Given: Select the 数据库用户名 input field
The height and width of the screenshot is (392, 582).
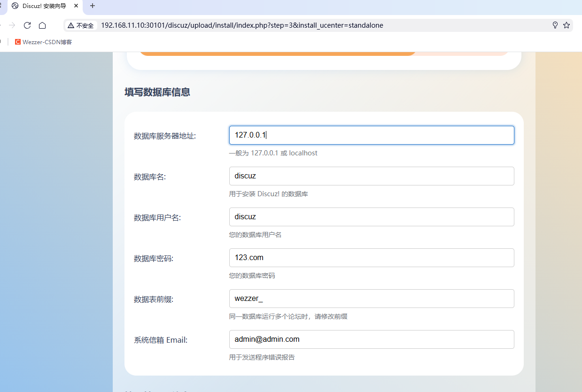Looking at the screenshot, I should point(372,217).
